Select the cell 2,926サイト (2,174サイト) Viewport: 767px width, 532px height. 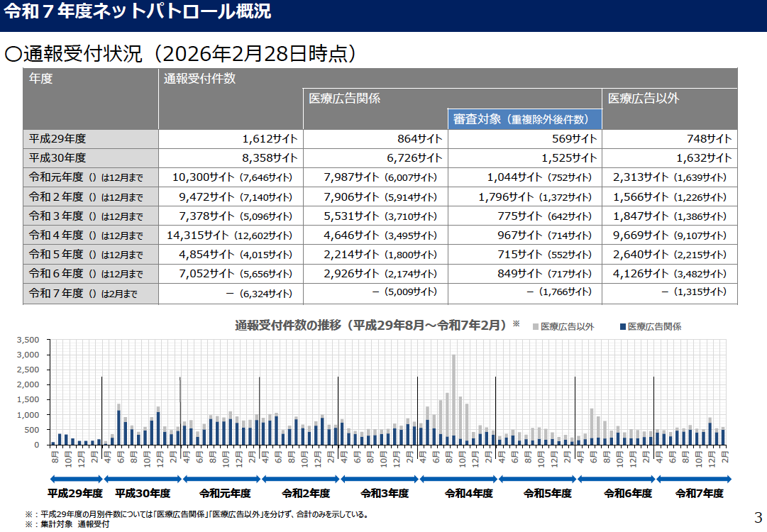pos(375,274)
